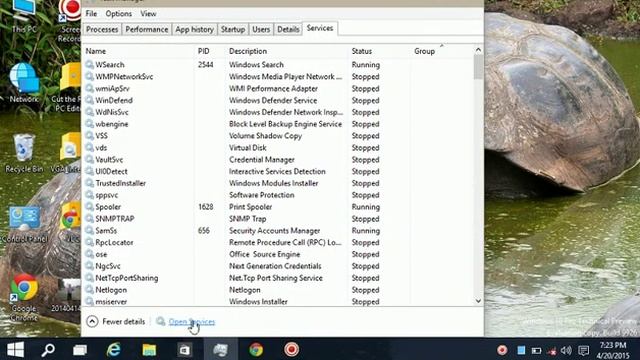Select the TrustedInstaller service icon
The width and height of the screenshot is (640, 360).
coord(89,183)
